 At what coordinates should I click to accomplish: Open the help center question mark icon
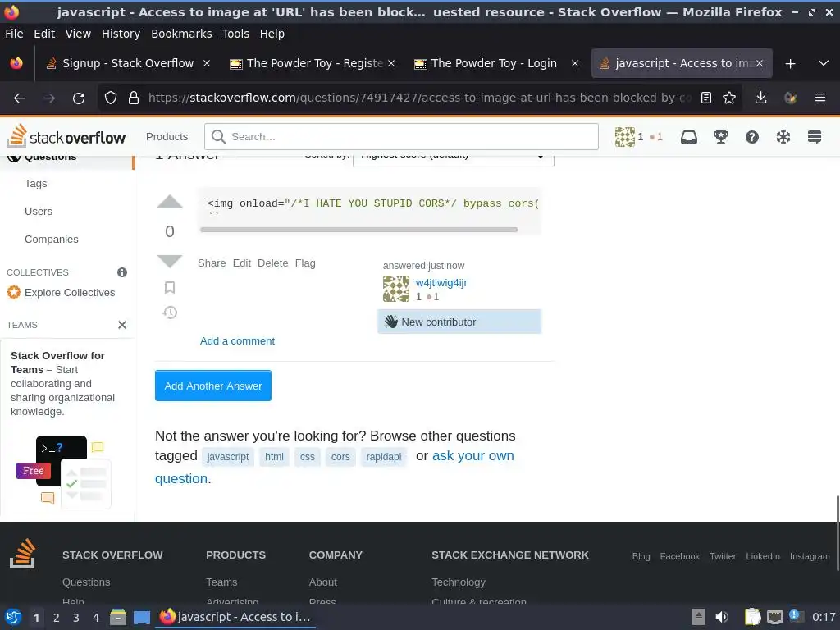coord(751,137)
